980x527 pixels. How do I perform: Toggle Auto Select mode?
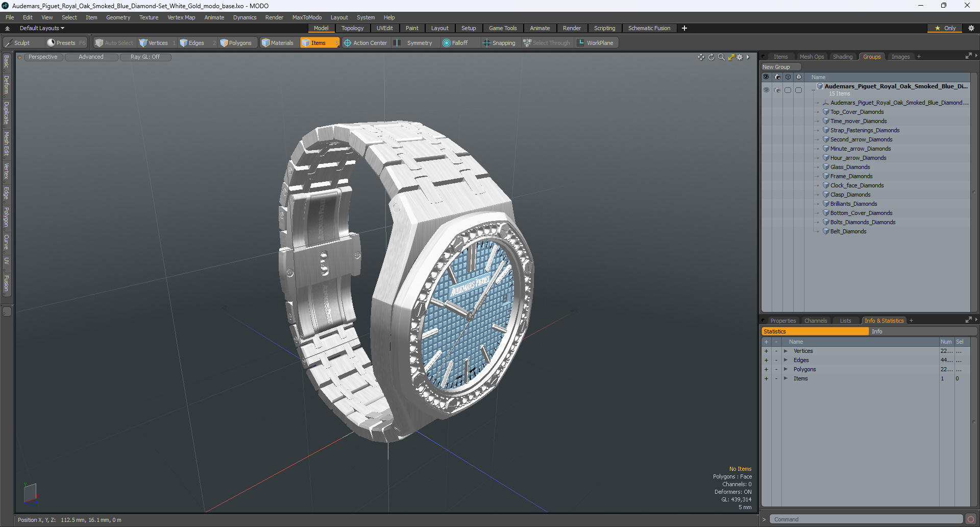tap(114, 43)
